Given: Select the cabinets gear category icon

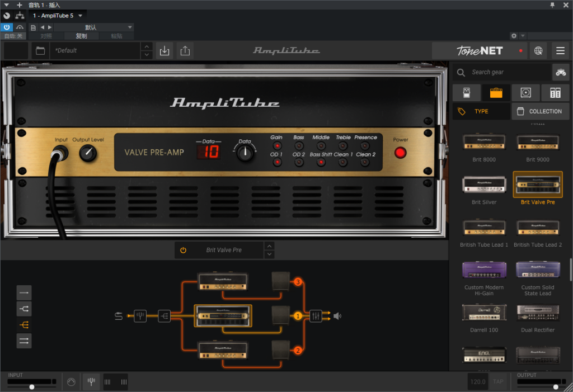Looking at the screenshot, I should (525, 93).
